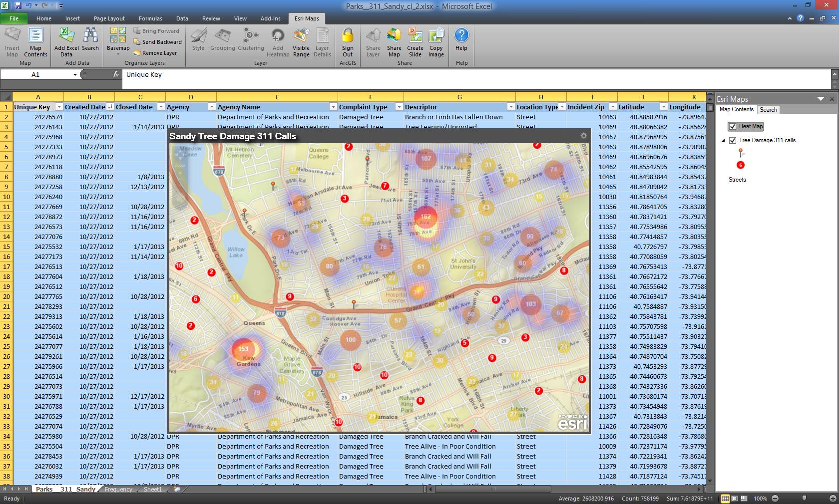The width and height of the screenshot is (839, 504).
Task: Open Esri Maps pane options arrow
Action: pyautogui.click(x=821, y=99)
